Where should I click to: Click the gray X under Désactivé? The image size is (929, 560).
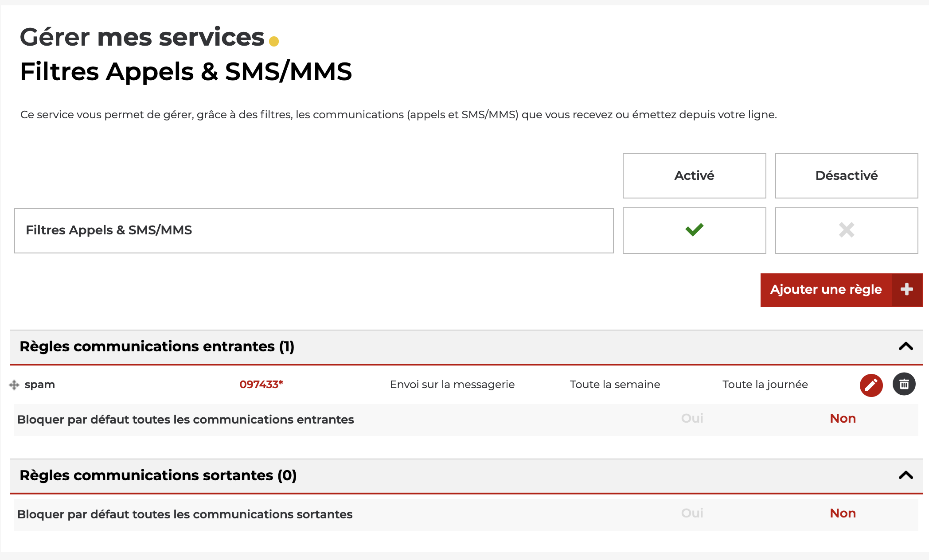tap(846, 230)
